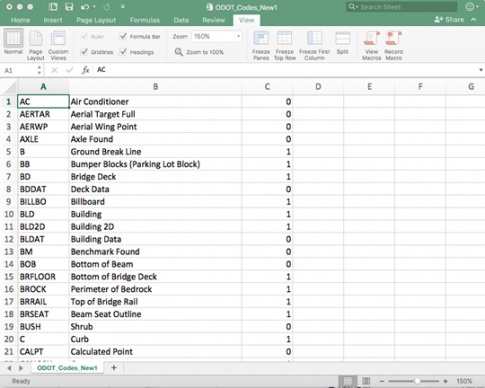
Task: Switch to Page Layout view in status bar
Action: coord(366,381)
